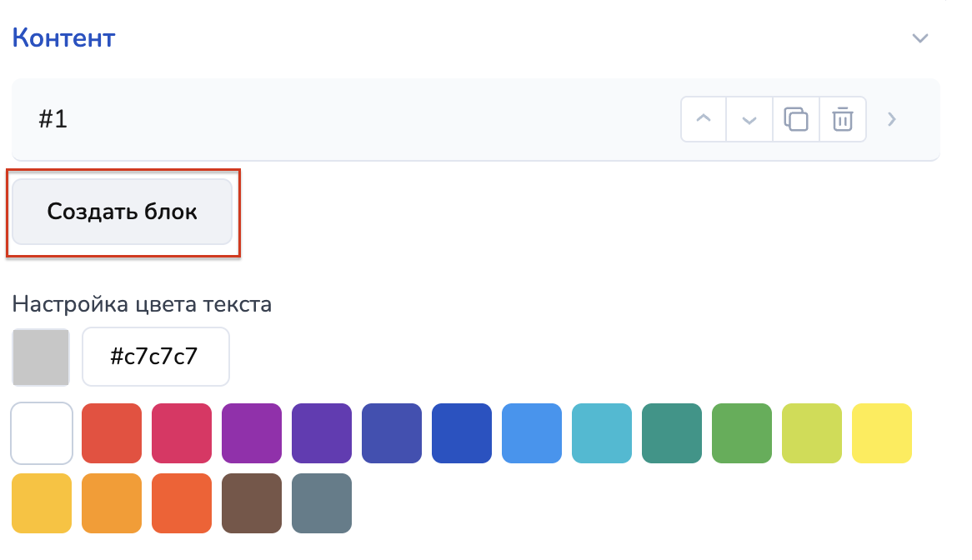
Task: Open the current gray color preview
Action: click(x=41, y=357)
